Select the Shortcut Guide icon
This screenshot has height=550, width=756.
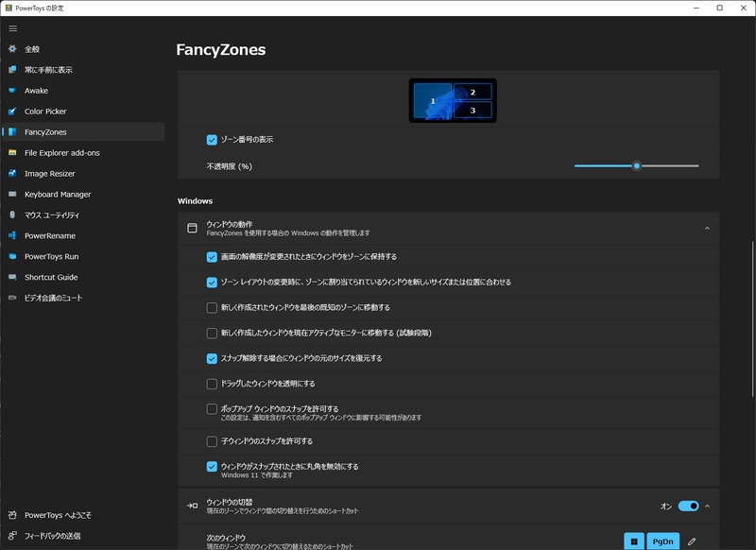click(13, 277)
